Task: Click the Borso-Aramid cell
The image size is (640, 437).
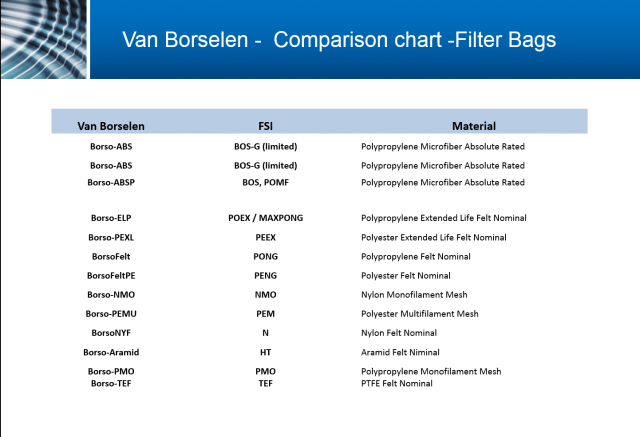Action: coord(111,352)
